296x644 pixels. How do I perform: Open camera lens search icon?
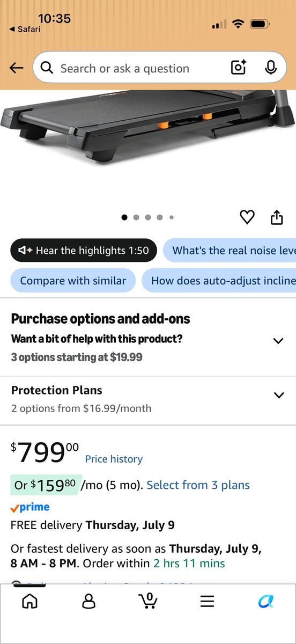tap(239, 68)
